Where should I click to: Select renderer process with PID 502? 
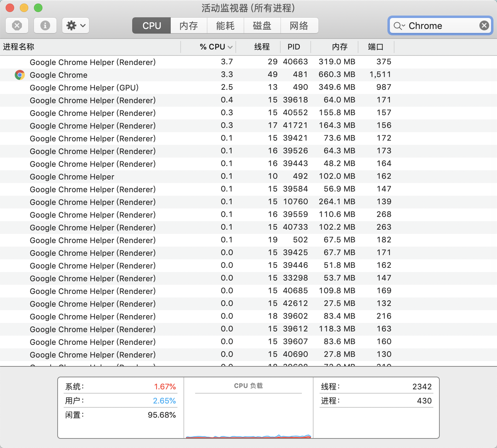tap(248, 240)
